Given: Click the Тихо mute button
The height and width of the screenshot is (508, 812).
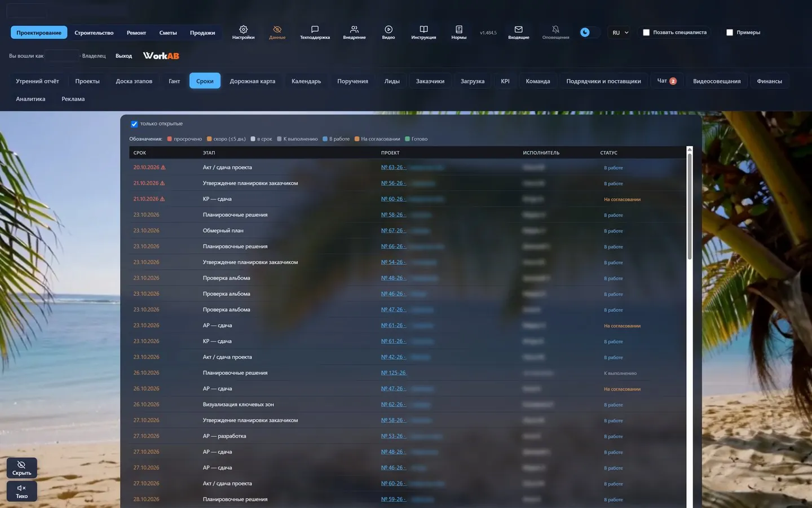Looking at the screenshot, I should (x=22, y=491).
